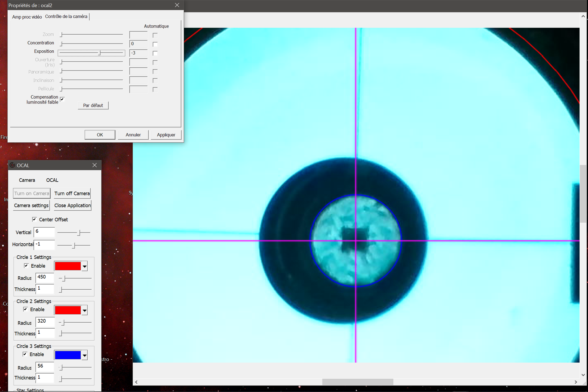Enable Automatique checkbox for Exposition
This screenshot has width=588, height=392.
[x=155, y=53]
